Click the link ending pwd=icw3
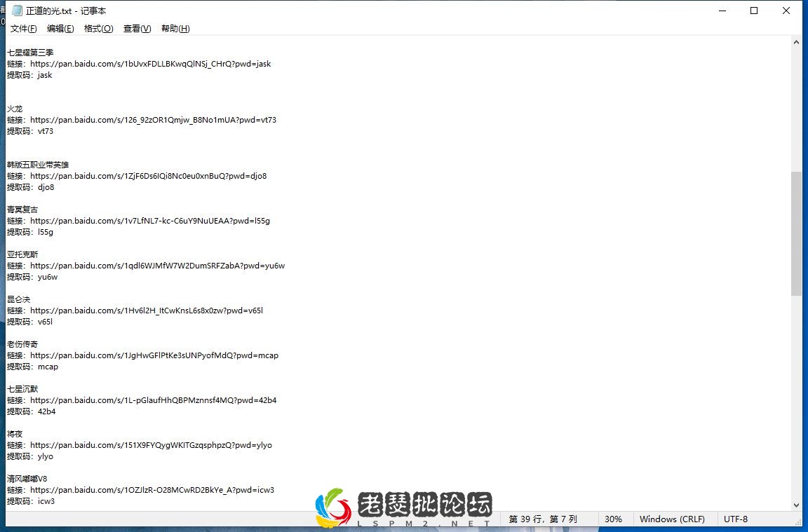Viewport: 808px width, 532px height. coord(152,490)
